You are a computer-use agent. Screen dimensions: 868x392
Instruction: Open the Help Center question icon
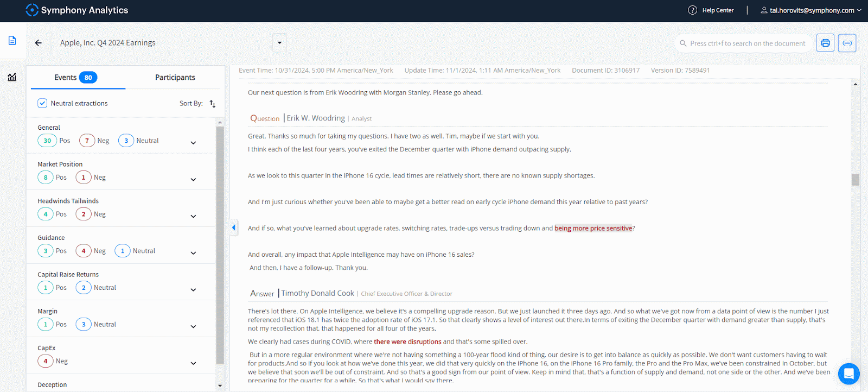tap(692, 10)
